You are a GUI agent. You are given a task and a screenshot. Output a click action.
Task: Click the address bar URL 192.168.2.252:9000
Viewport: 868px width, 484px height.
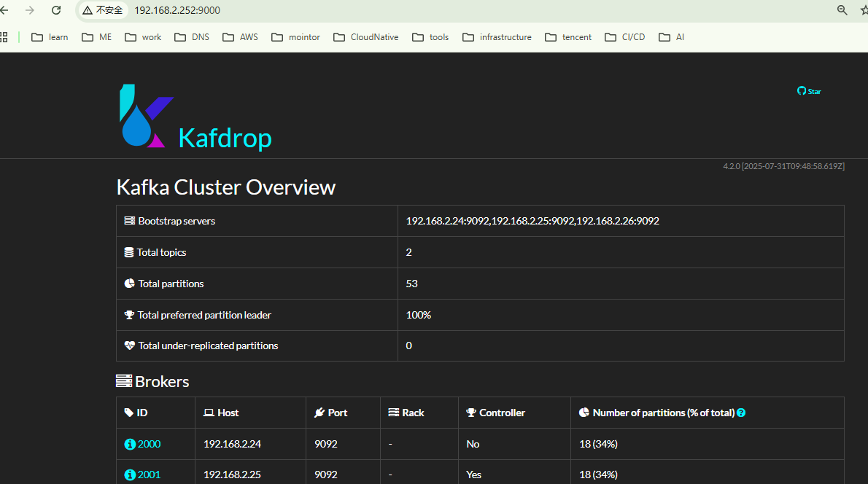point(177,10)
